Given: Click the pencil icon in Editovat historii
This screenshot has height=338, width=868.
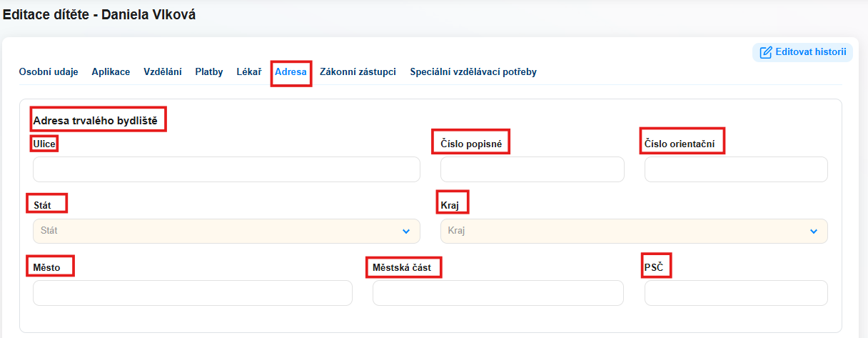Looking at the screenshot, I should click(766, 52).
